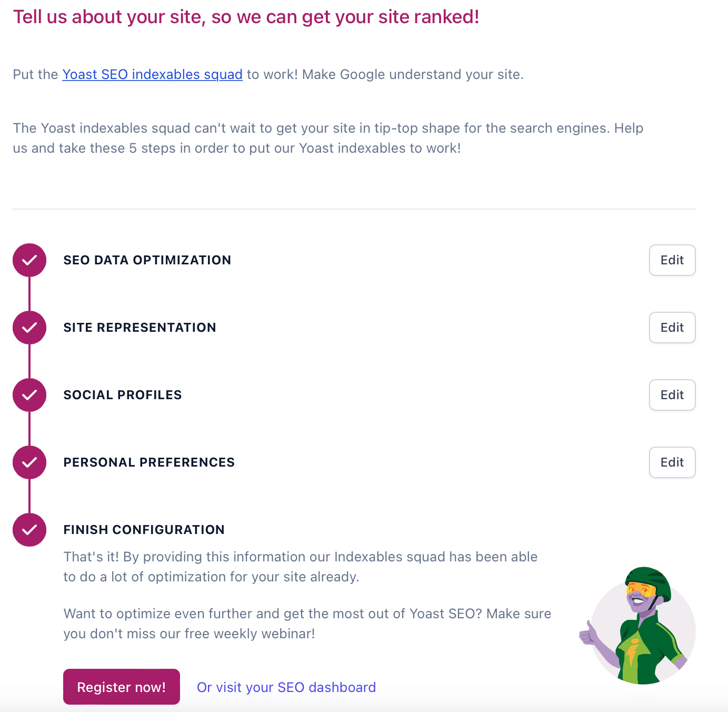
Task: Expand the Personal Preferences section
Action: point(149,462)
